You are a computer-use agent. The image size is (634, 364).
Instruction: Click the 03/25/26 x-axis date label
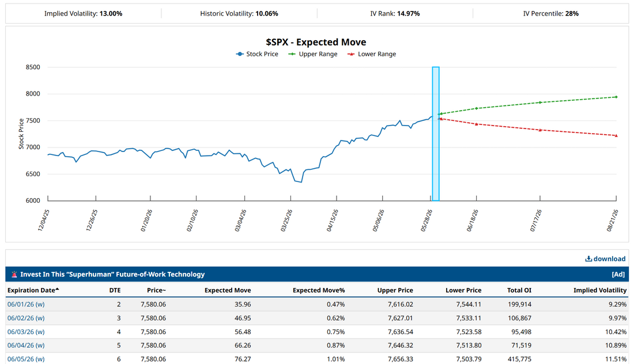tap(286, 221)
